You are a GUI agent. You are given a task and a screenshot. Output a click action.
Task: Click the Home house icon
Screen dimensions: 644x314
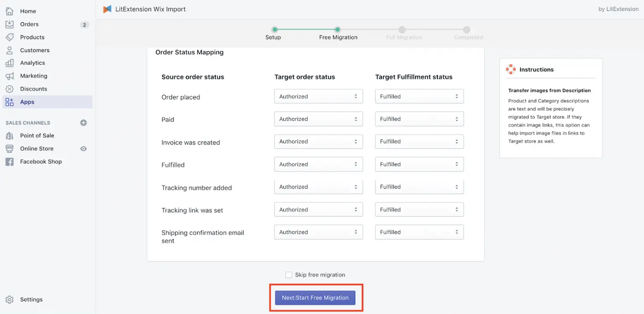(x=9, y=11)
